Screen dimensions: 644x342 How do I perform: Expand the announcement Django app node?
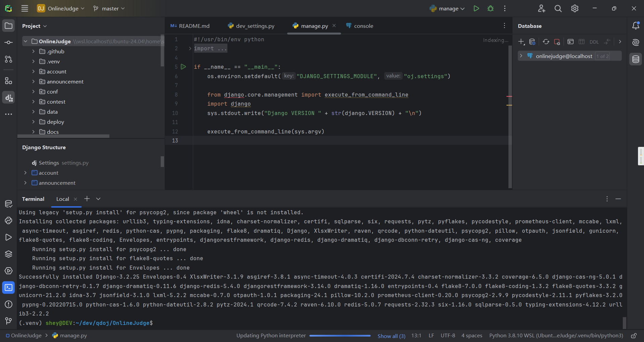coord(25,183)
